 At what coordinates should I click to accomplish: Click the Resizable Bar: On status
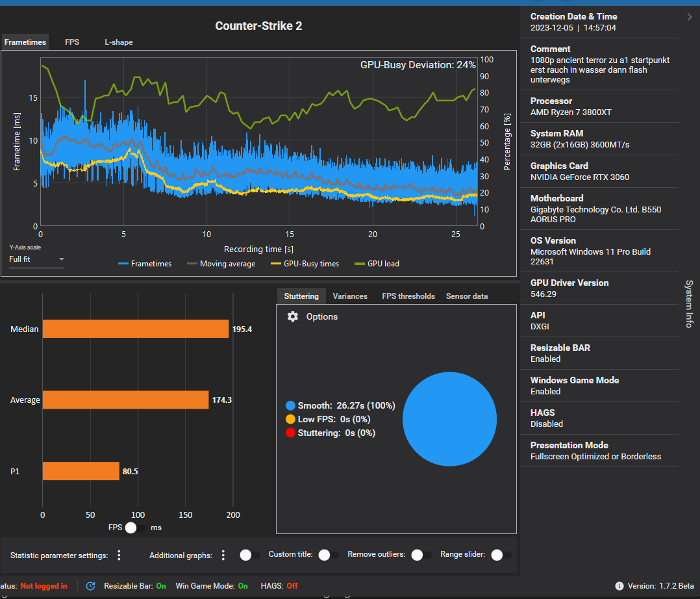135,586
